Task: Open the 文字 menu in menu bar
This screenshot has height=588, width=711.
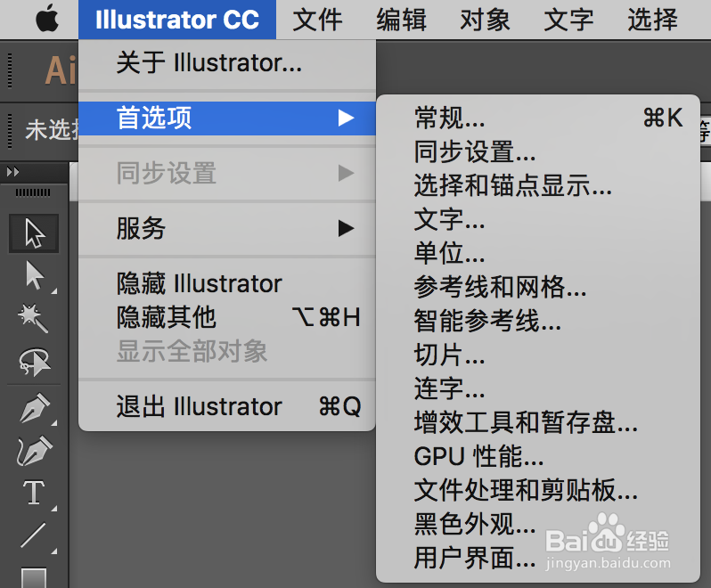Action: pyautogui.click(x=568, y=20)
